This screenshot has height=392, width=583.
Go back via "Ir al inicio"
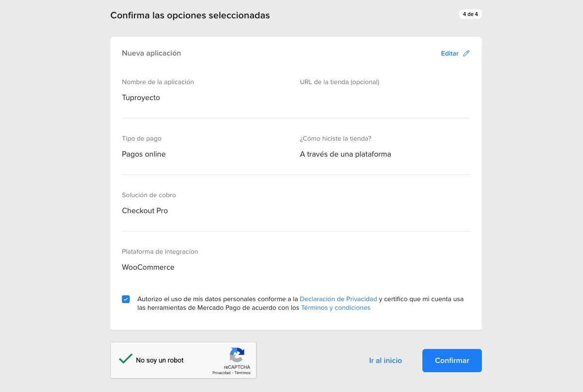pos(385,361)
